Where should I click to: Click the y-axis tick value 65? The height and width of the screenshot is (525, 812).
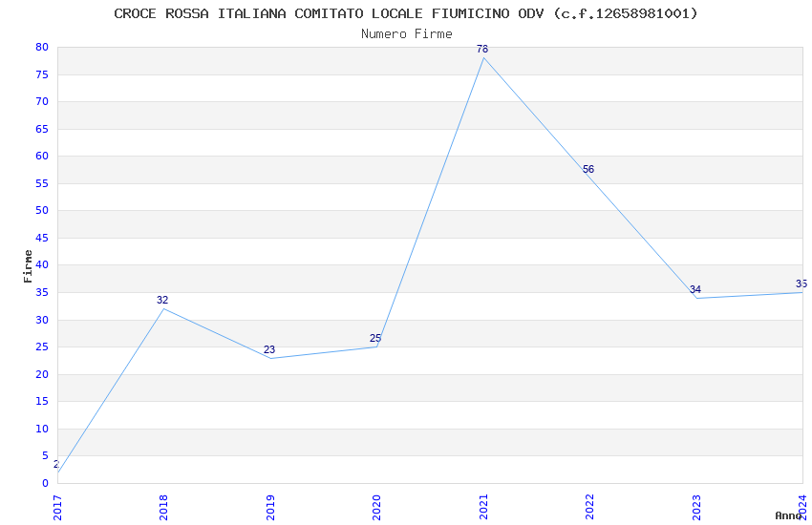tap(42, 129)
